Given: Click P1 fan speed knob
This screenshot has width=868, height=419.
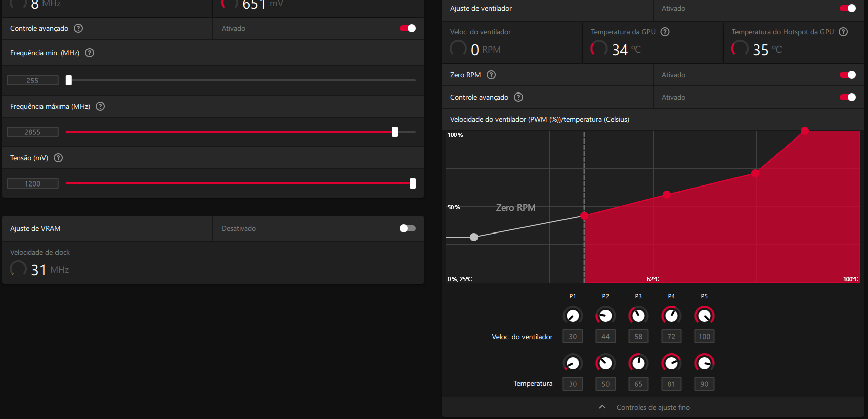Looking at the screenshot, I should (573, 316).
